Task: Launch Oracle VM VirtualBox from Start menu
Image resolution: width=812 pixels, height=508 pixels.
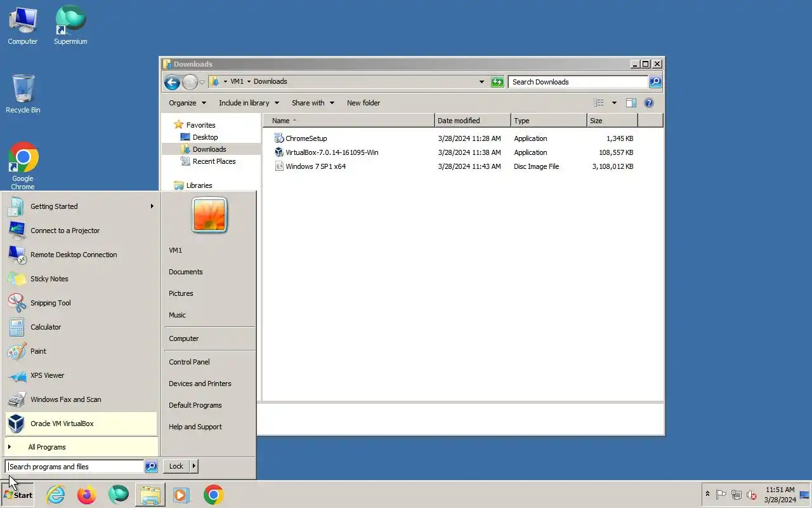Action: (81, 424)
